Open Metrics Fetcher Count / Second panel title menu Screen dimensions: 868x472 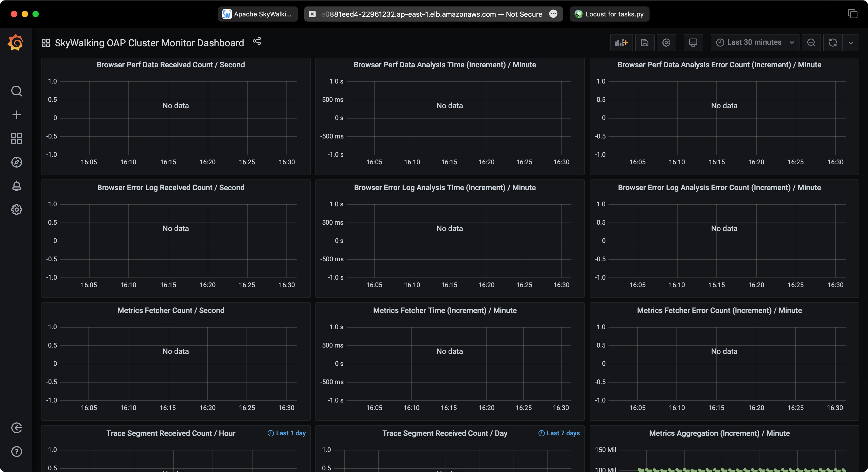tap(170, 310)
